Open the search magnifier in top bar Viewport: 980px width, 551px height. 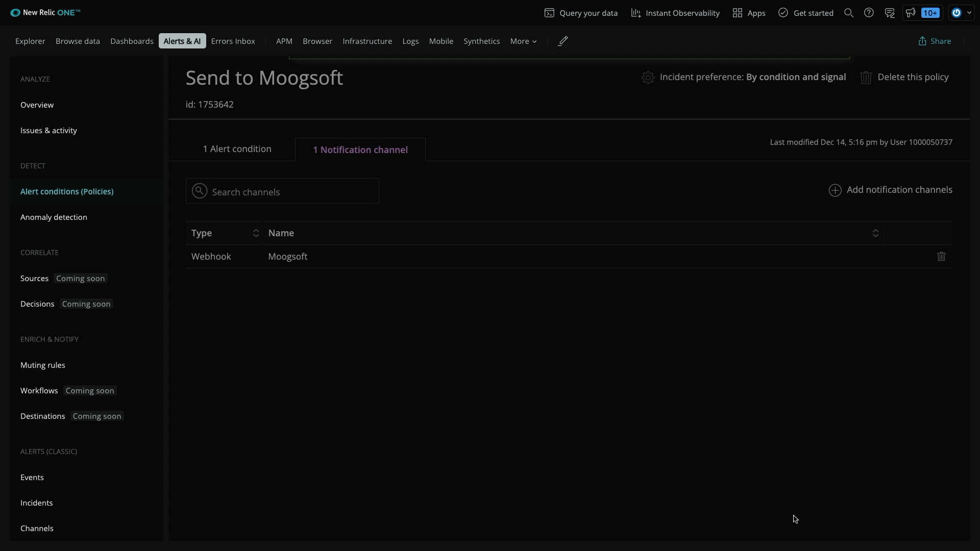[849, 13]
